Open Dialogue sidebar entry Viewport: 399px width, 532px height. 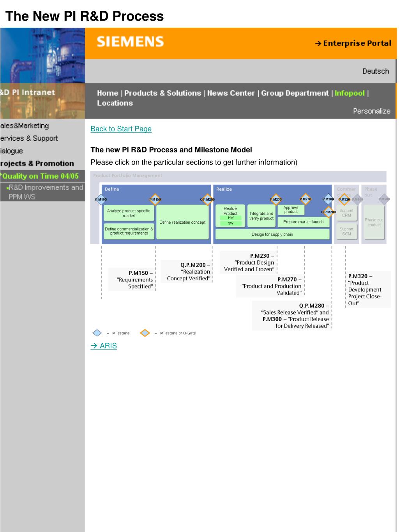click(x=12, y=151)
